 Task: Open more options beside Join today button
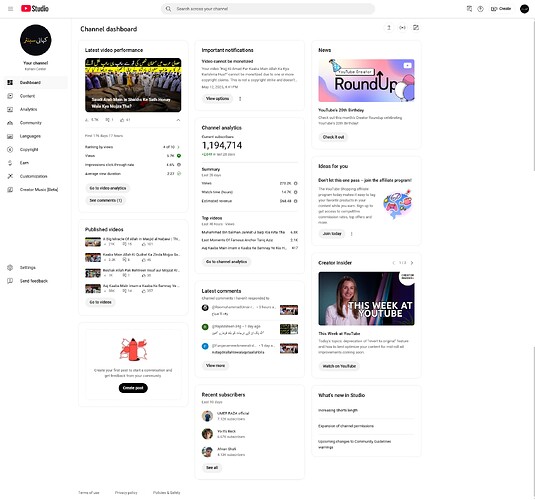(351, 234)
